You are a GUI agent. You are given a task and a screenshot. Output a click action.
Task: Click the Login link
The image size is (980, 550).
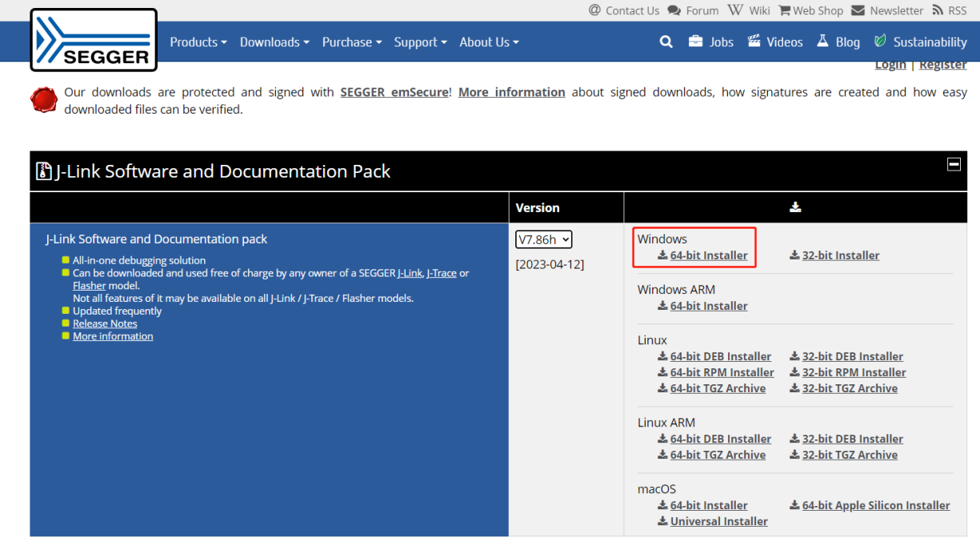point(890,65)
